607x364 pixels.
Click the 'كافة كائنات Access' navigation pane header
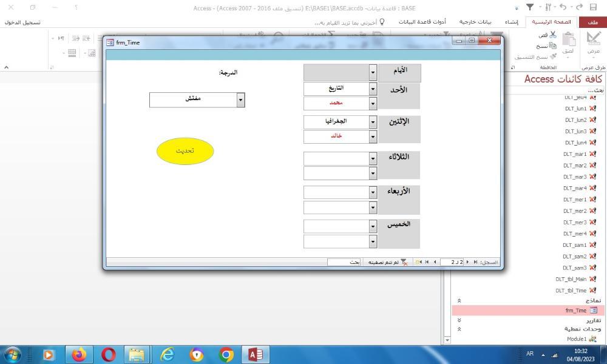tap(563, 79)
